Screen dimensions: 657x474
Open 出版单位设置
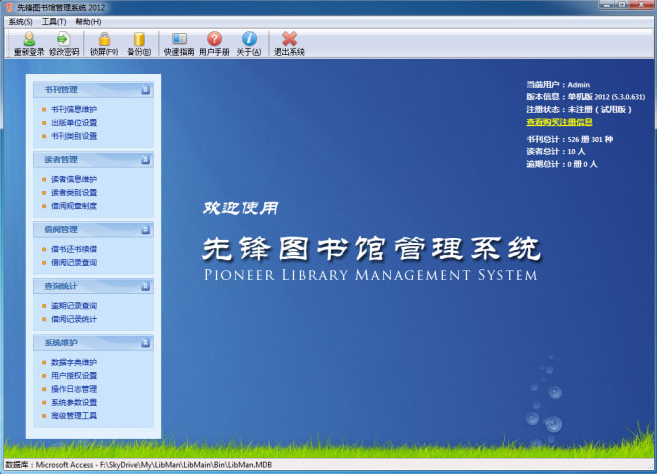(x=74, y=123)
